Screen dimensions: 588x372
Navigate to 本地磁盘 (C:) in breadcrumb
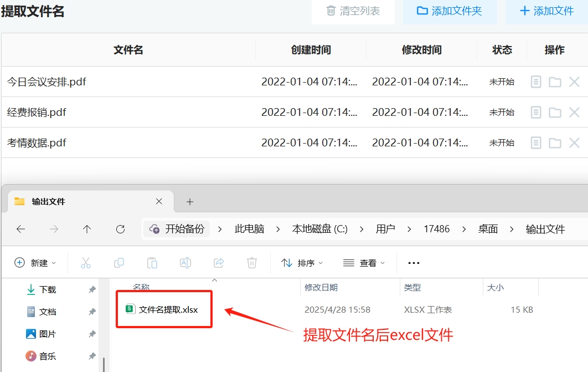click(x=320, y=229)
